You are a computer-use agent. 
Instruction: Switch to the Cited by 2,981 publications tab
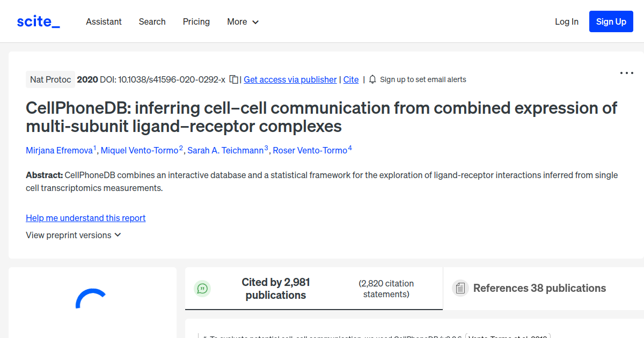pyautogui.click(x=275, y=288)
